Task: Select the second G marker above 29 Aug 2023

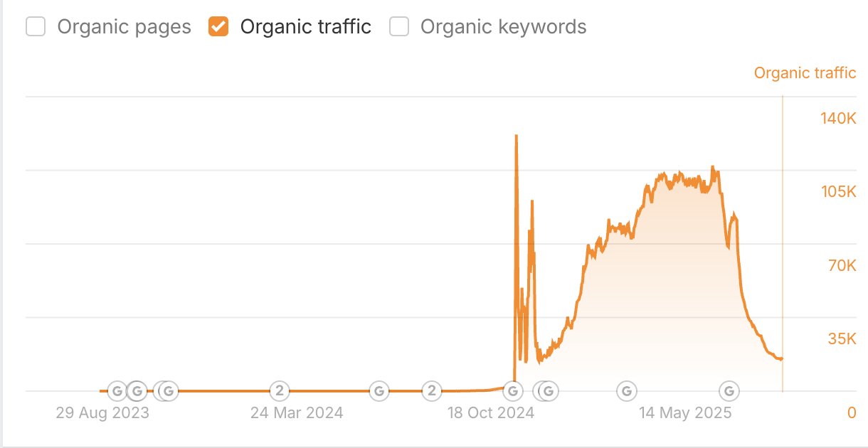Action: 137,390
